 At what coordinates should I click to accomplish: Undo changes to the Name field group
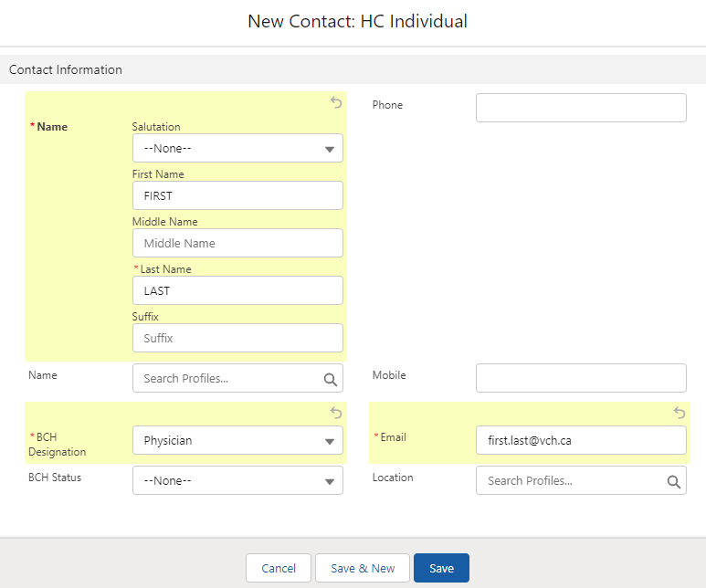(336, 102)
